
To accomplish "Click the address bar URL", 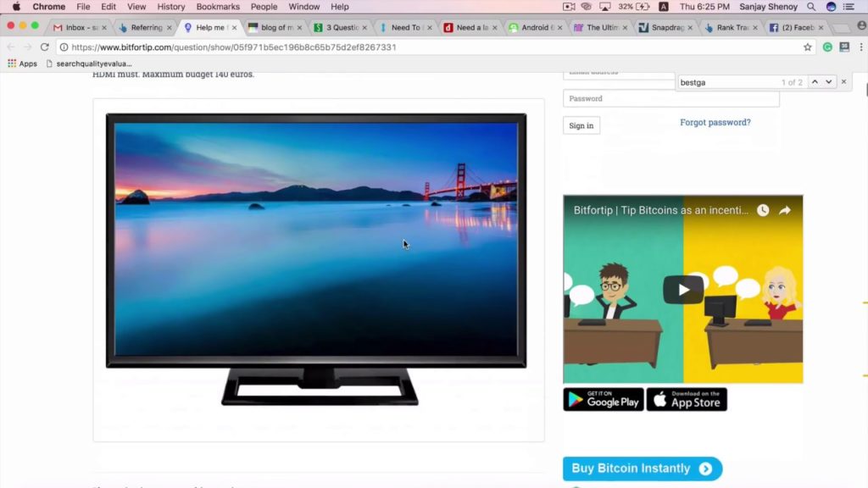I will 234,47.
